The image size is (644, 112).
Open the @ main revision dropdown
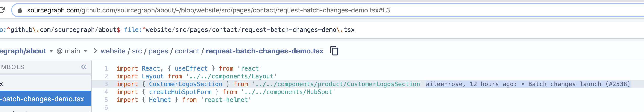[x=72, y=51]
